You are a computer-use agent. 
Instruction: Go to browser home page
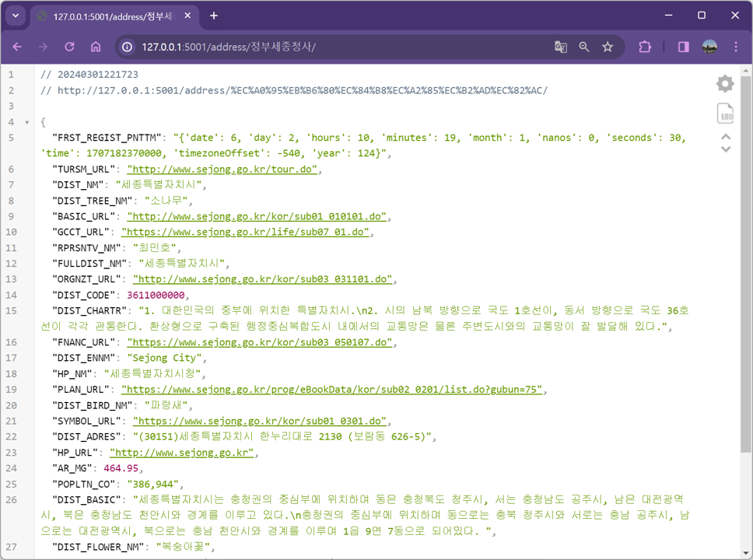tap(96, 47)
